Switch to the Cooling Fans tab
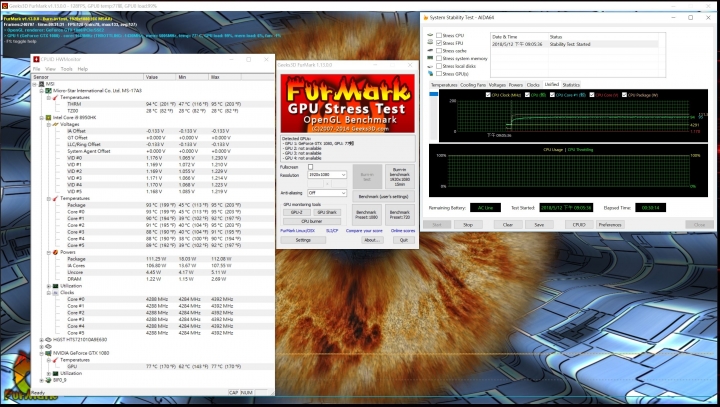Image resolution: width=720 pixels, height=407 pixels. [x=472, y=85]
